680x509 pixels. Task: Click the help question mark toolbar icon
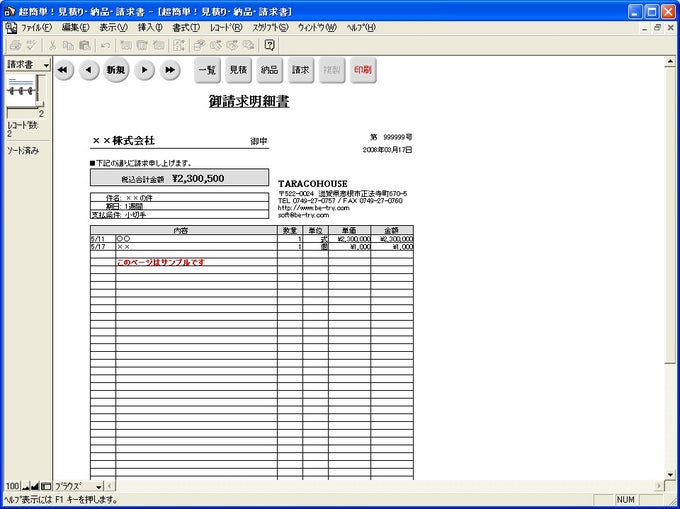[x=269, y=45]
